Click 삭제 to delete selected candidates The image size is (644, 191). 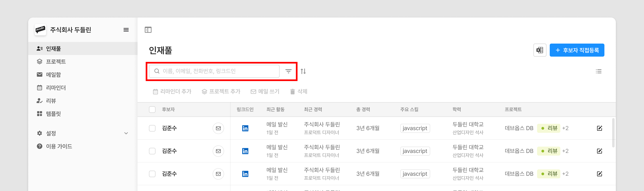299,91
